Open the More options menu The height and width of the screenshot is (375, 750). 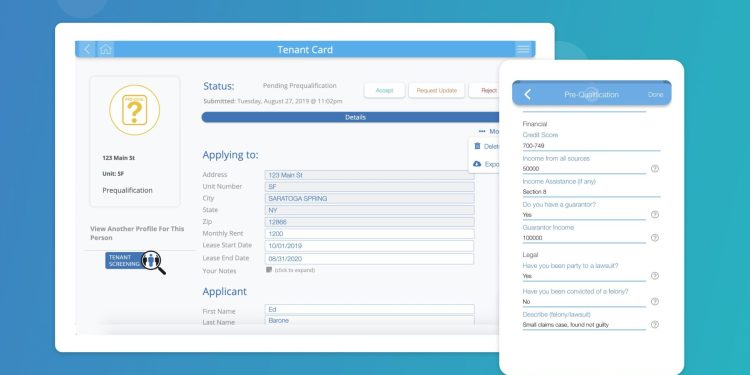point(489,131)
